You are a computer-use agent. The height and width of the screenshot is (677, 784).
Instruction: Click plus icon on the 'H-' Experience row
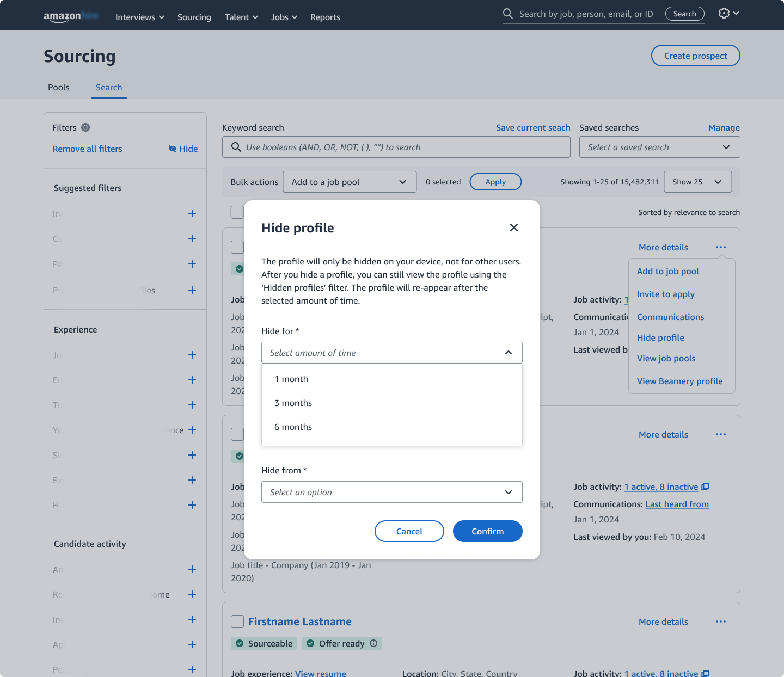pyautogui.click(x=192, y=505)
